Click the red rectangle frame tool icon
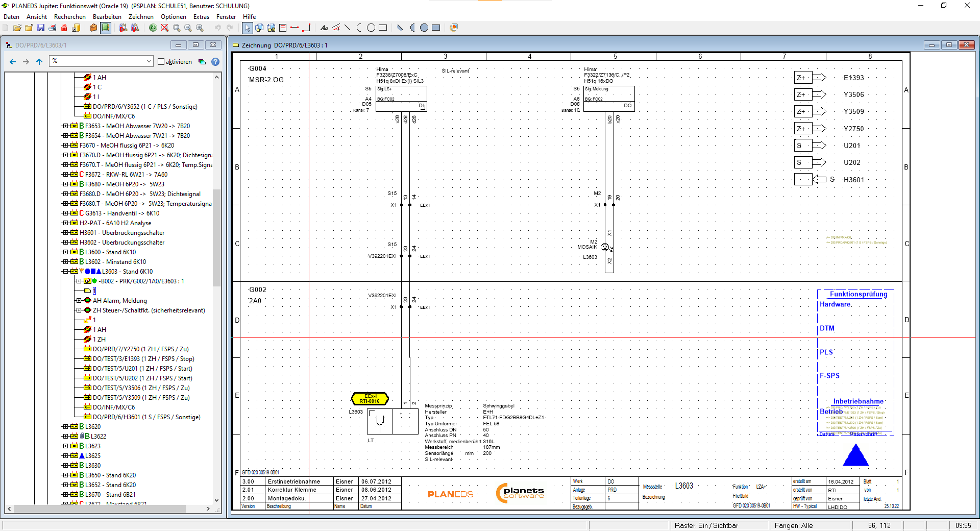Screen dimensions: 980x531 coord(283,28)
